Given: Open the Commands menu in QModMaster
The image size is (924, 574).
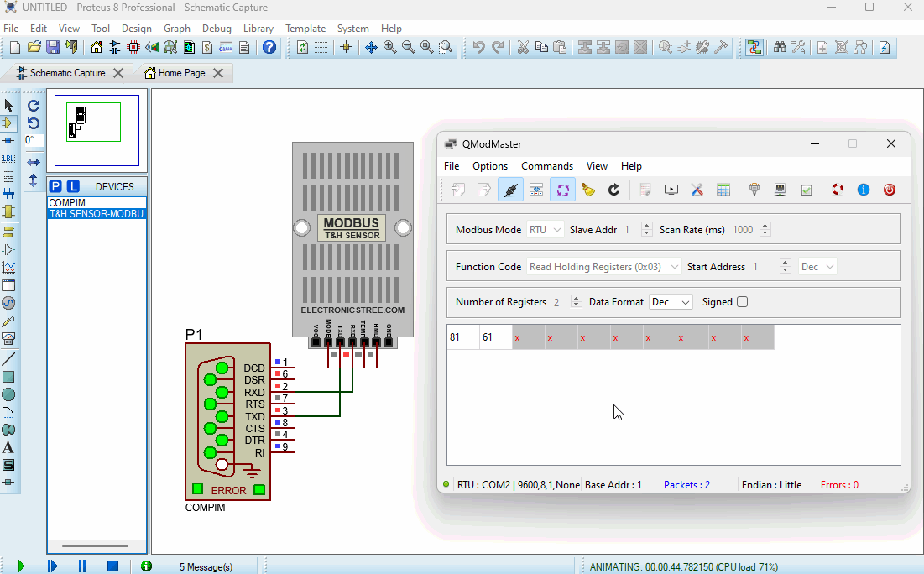Looking at the screenshot, I should click(x=547, y=165).
